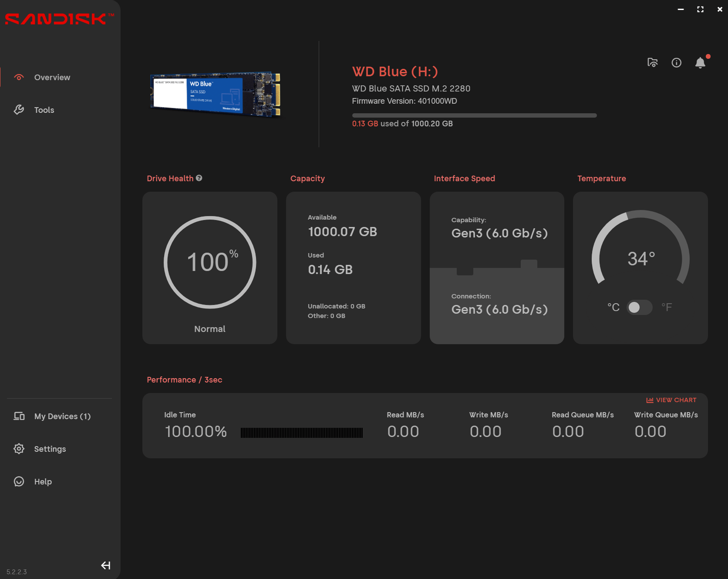Click the Capacity heading
Screen dimensions: 728x579
coord(307,178)
